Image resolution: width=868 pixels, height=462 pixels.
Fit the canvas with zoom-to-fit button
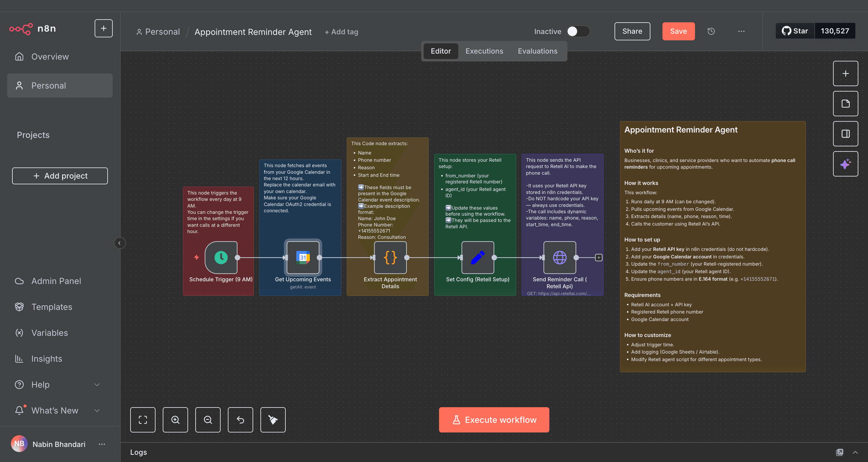pyautogui.click(x=143, y=420)
